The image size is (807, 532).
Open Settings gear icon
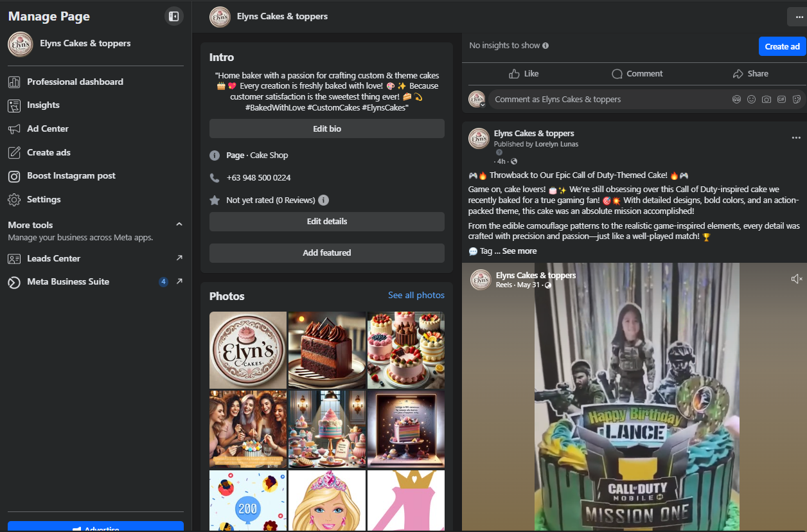tap(14, 200)
